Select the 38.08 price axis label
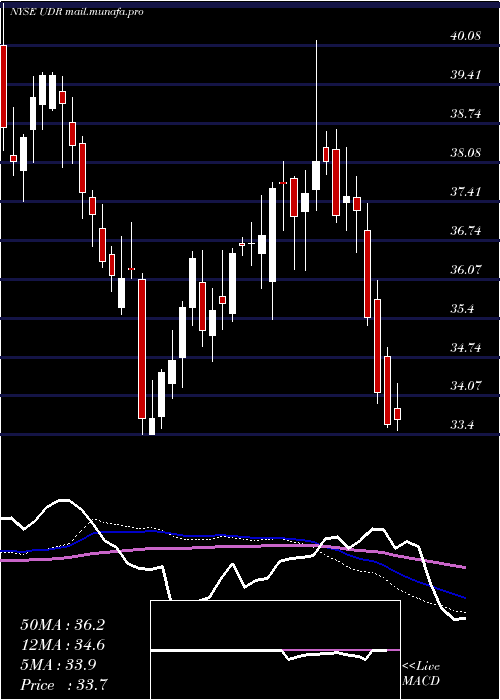The height and width of the screenshot is (700, 500). pos(466,153)
